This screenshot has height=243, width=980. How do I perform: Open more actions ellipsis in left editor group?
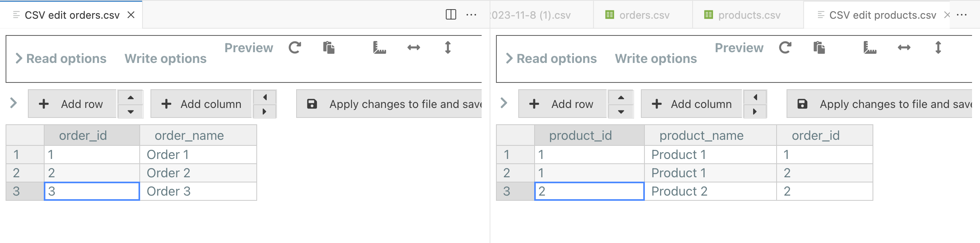471,15
